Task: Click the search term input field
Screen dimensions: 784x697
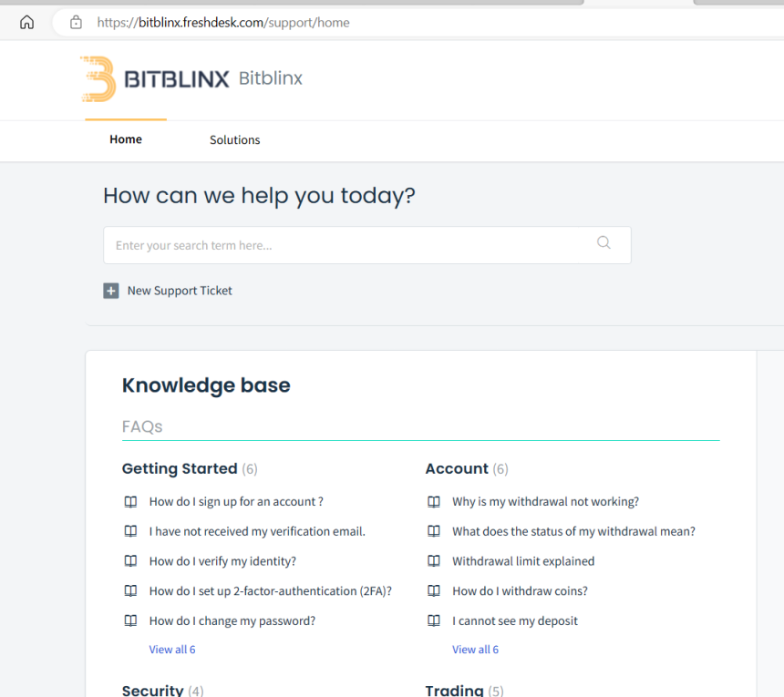Action: pyautogui.click(x=346, y=245)
